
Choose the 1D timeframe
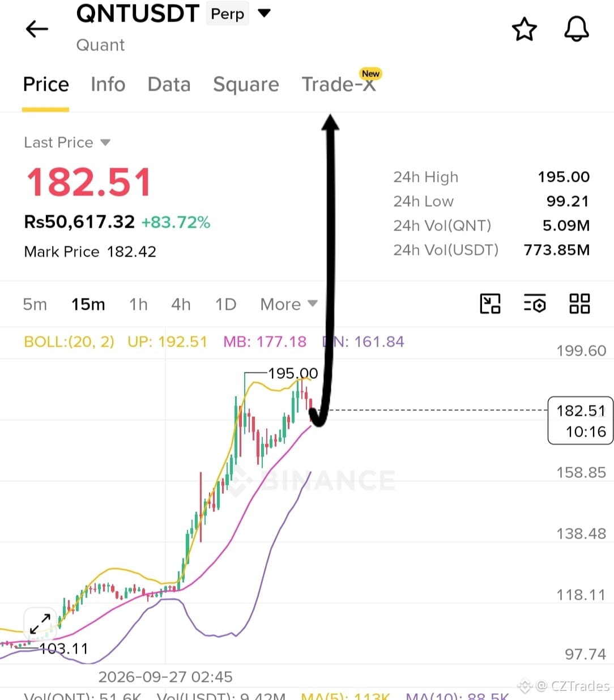225,304
